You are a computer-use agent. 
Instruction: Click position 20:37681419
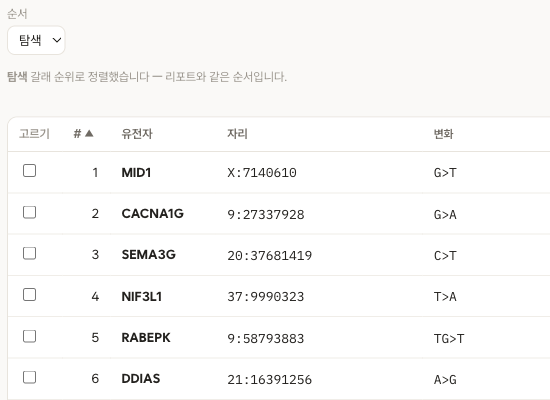tap(270, 256)
